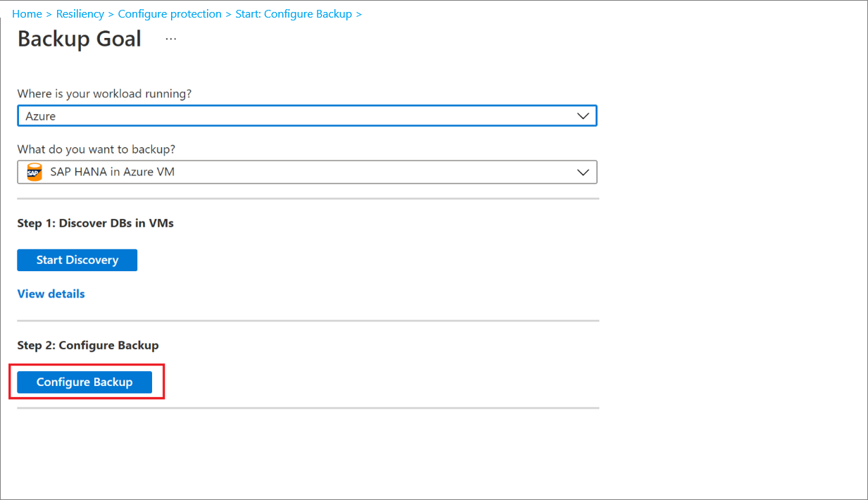Click the Start Discovery button

pos(77,259)
